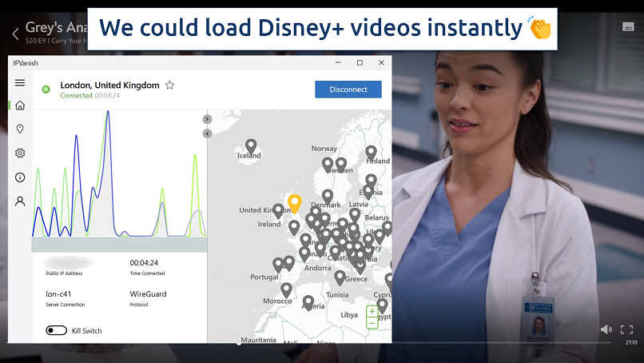Screen dimensions: 644x363
Task: Select the Denmark server pin
Action: coord(328,197)
